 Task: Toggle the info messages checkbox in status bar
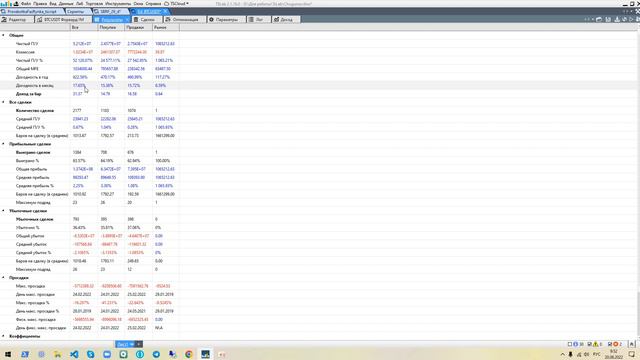click(570, 344)
